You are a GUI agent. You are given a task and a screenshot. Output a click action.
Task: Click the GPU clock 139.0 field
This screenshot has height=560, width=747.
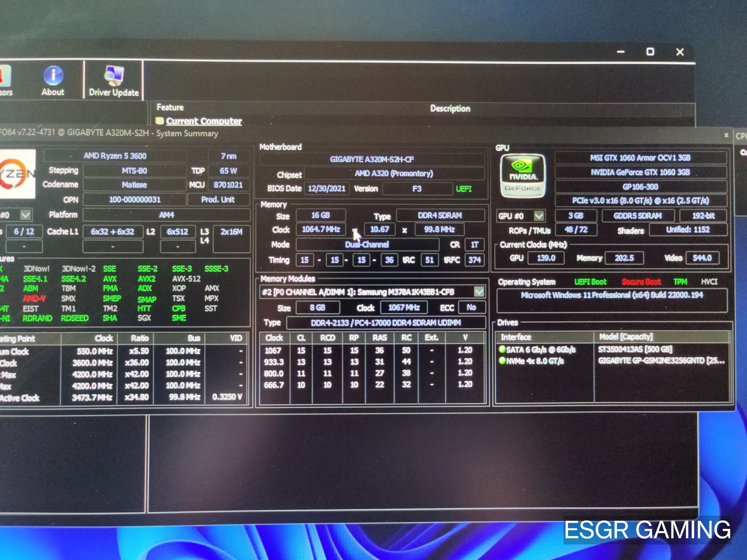point(546,258)
